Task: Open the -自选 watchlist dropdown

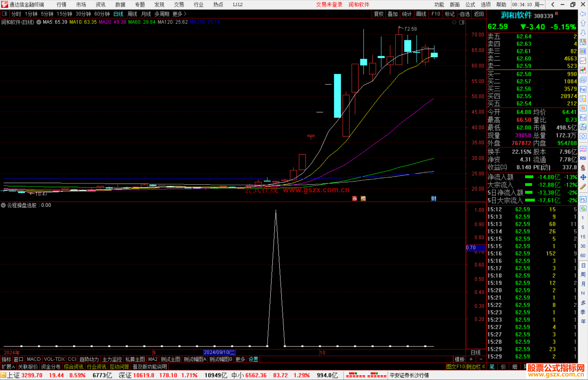Action: coord(464,14)
